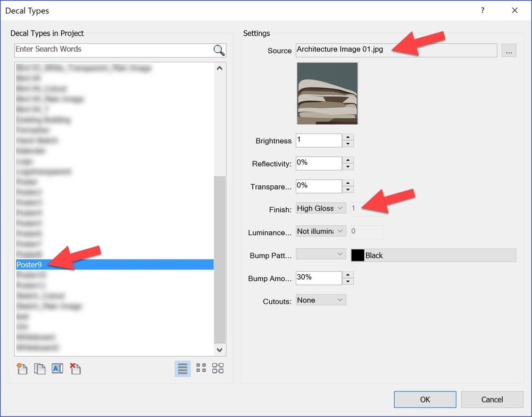
Task: Switch decal list to small icons view
Action: (x=201, y=368)
